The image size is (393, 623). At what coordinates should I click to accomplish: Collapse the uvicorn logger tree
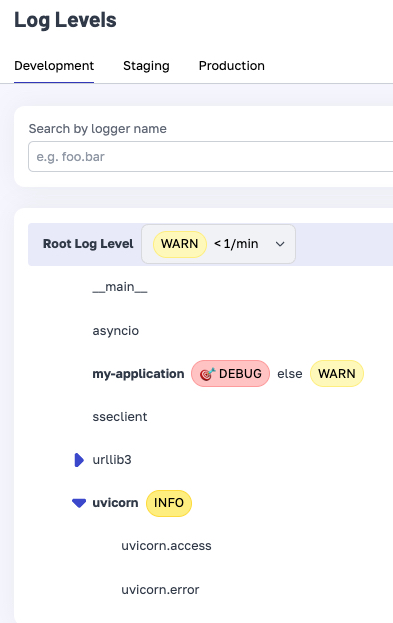point(79,503)
